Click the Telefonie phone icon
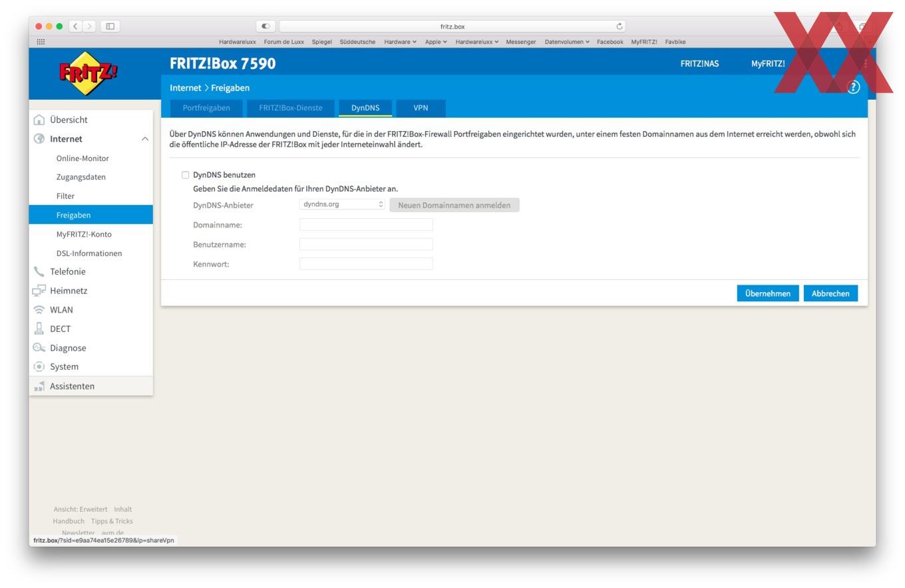Image resolution: width=905 pixels, height=588 pixels. pos(39,271)
